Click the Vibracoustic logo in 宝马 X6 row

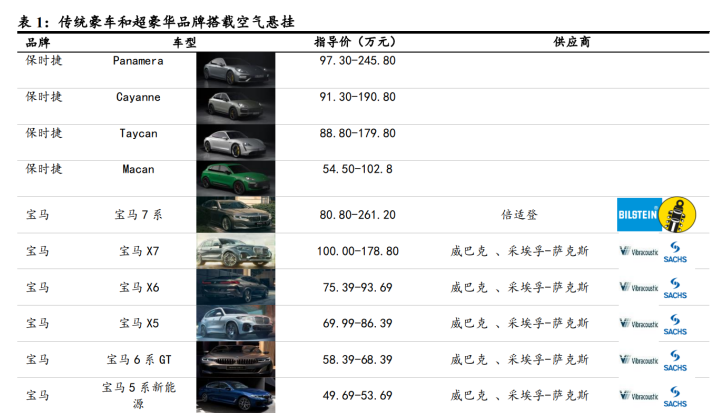click(639, 287)
